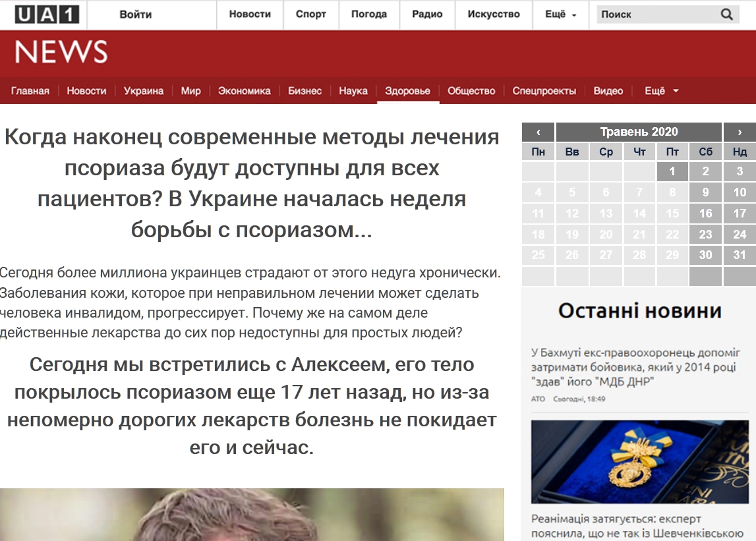Select calendar day 23

(x=705, y=235)
